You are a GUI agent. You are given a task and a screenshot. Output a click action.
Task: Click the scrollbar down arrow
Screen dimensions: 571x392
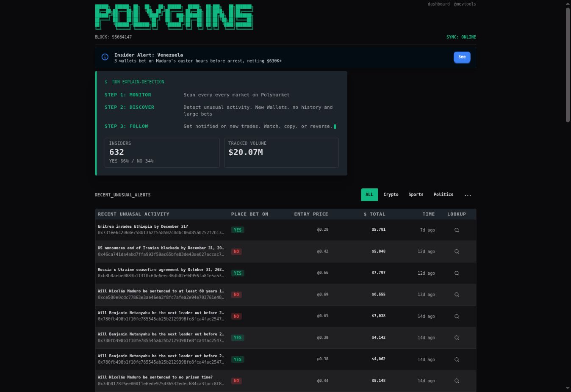568,388
